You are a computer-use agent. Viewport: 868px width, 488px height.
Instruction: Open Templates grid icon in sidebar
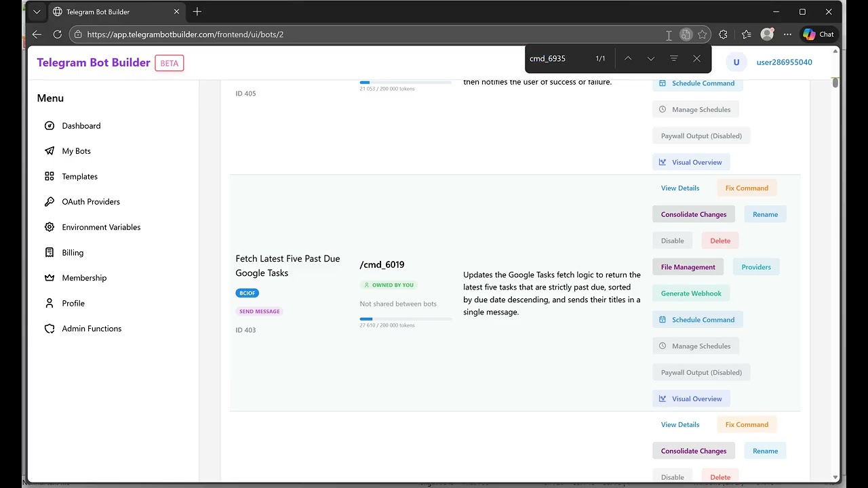tap(50, 176)
